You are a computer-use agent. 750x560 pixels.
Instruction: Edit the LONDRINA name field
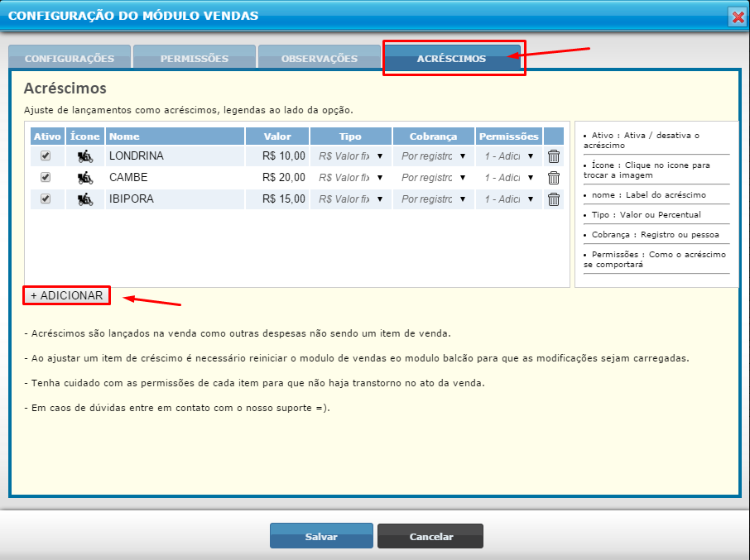(x=174, y=156)
